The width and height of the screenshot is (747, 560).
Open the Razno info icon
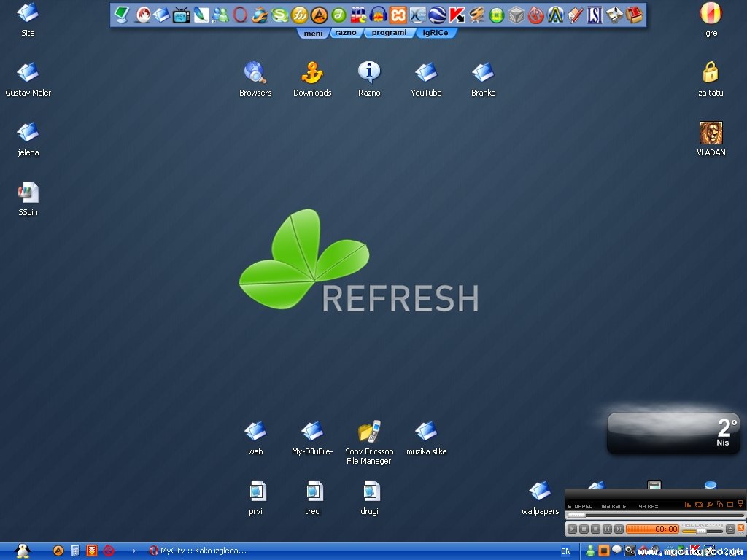[x=369, y=79]
